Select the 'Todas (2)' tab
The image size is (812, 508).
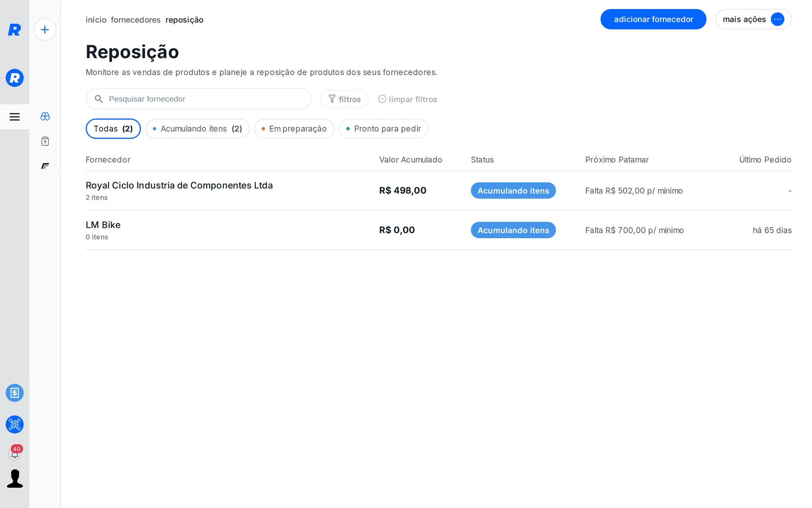coord(113,129)
